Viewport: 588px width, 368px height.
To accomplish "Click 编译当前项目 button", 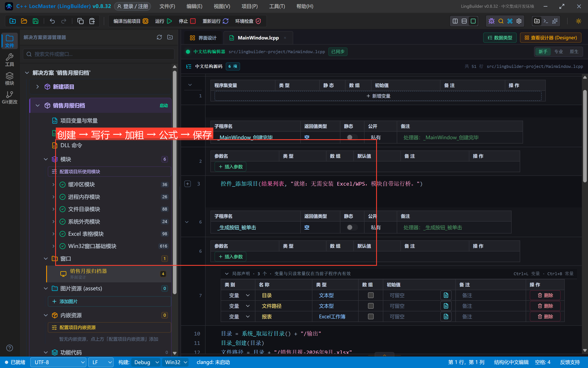I will pos(131,21).
